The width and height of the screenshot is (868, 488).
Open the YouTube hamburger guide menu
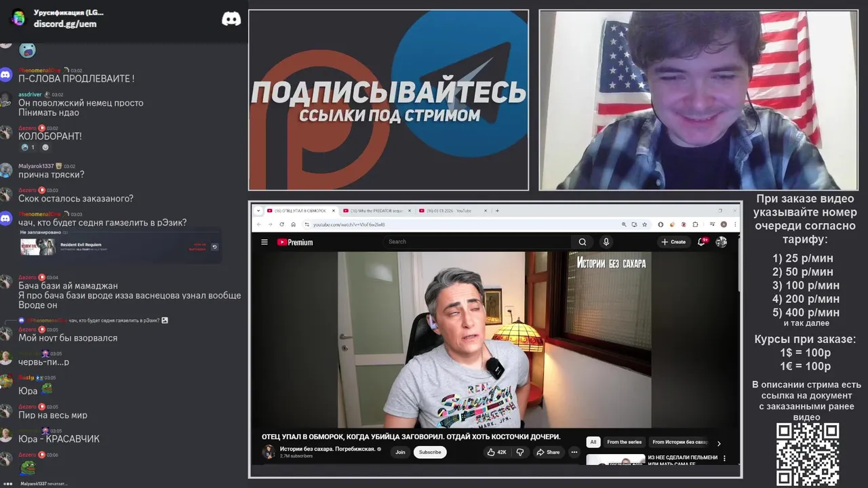tap(264, 242)
